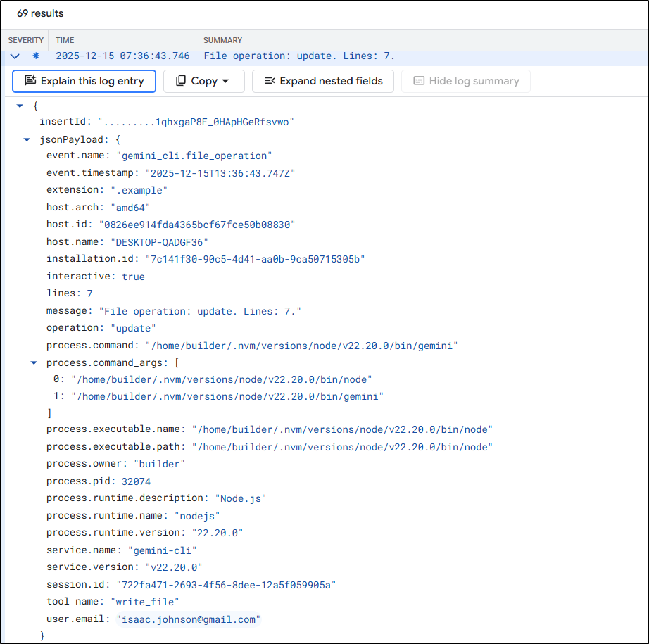Screen dimensions: 649x644
Task: Click the TIME column header
Action: click(65, 40)
